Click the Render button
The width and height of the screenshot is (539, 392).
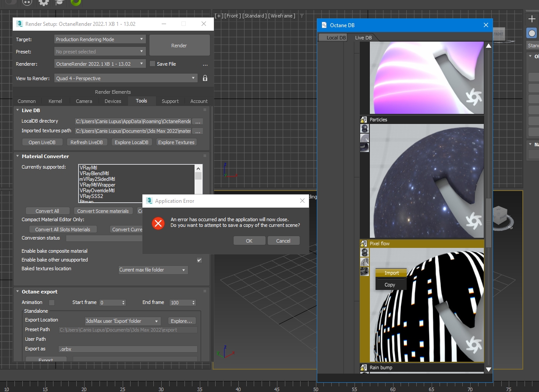point(179,46)
